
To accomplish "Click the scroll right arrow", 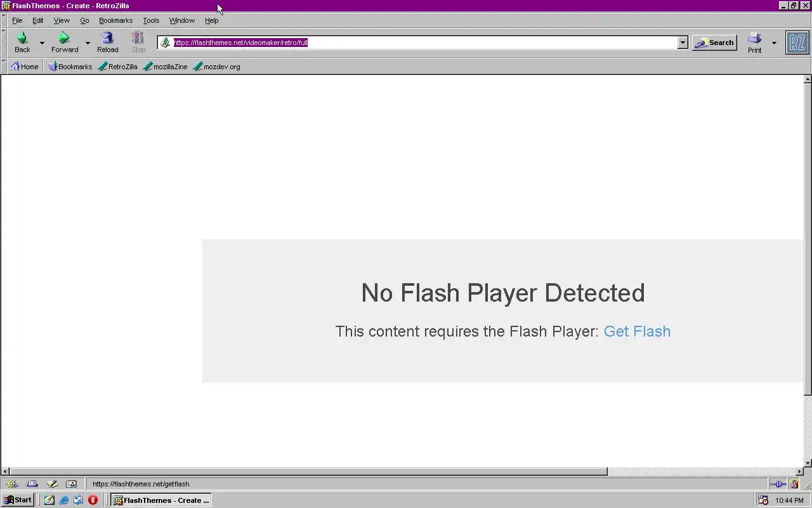I will [799, 471].
